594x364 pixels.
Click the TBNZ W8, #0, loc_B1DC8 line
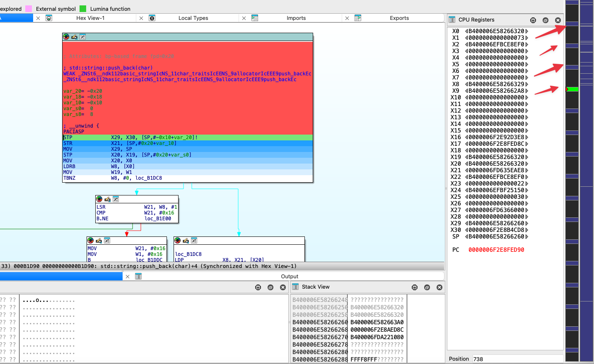coord(113,178)
